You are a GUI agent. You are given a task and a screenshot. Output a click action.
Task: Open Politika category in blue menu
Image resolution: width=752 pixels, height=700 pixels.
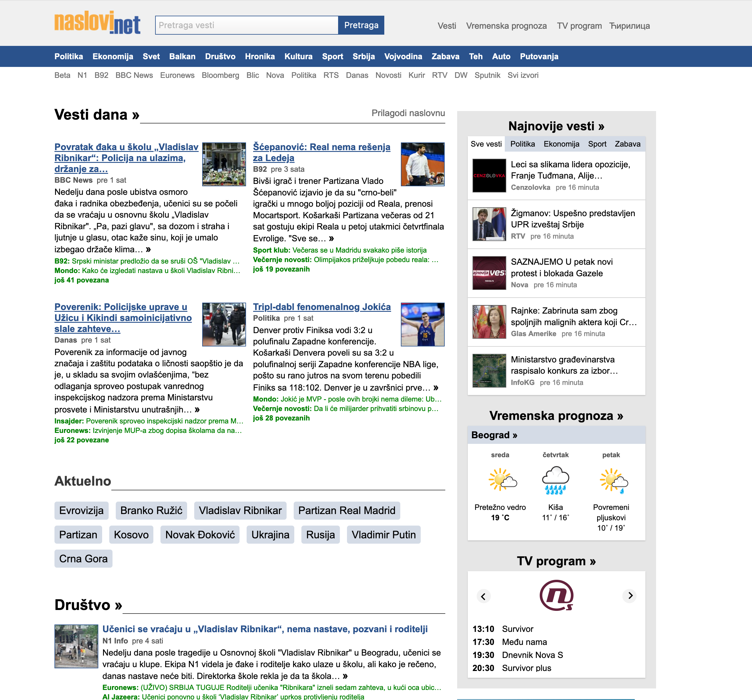pos(68,56)
